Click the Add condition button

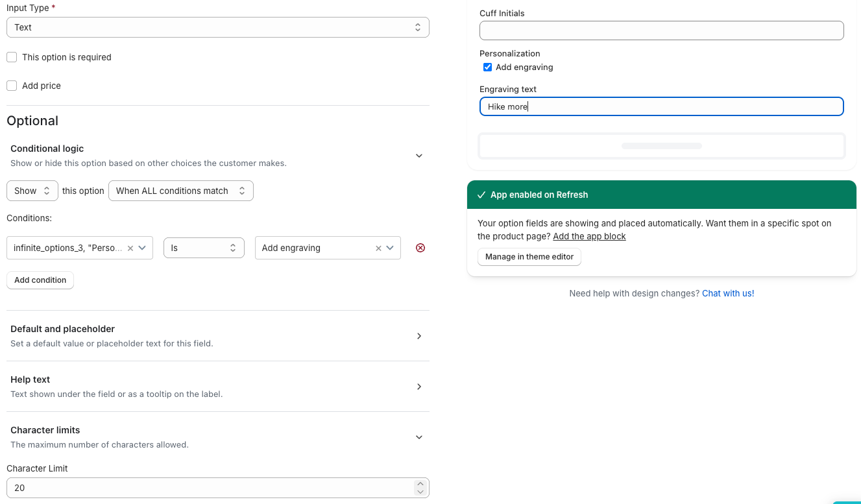(40, 280)
